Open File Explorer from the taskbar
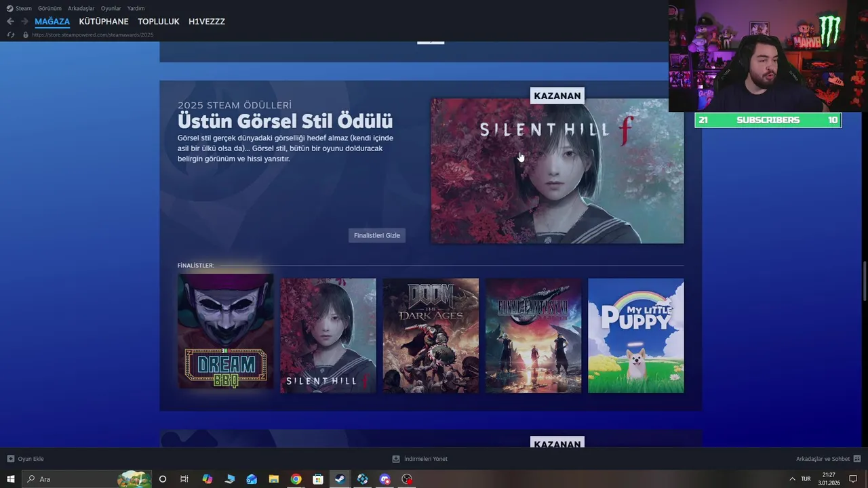 (274, 479)
